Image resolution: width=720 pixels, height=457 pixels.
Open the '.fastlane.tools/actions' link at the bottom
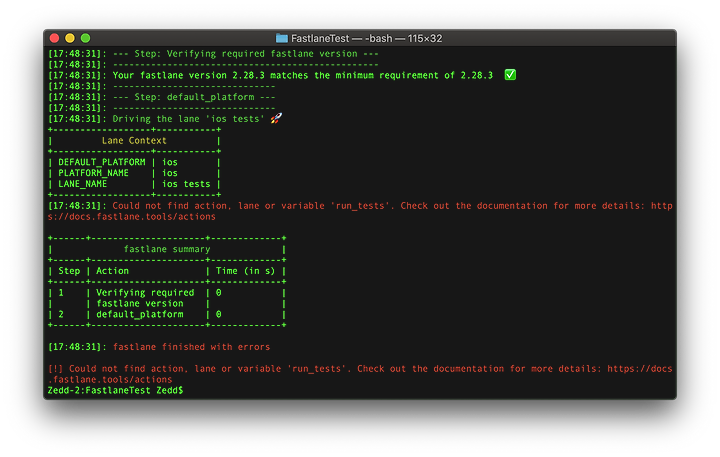(x=110, y=380)
